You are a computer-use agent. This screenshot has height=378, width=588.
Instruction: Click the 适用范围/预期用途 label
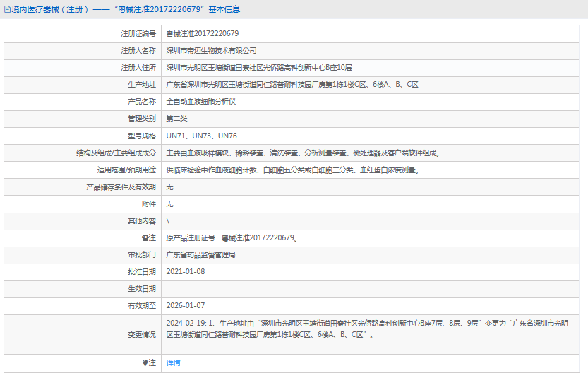126,170
